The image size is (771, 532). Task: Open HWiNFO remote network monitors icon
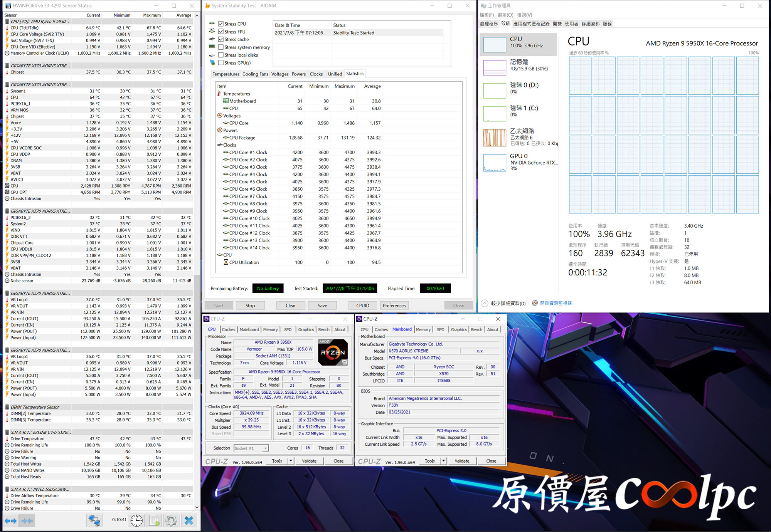point(94,521)
